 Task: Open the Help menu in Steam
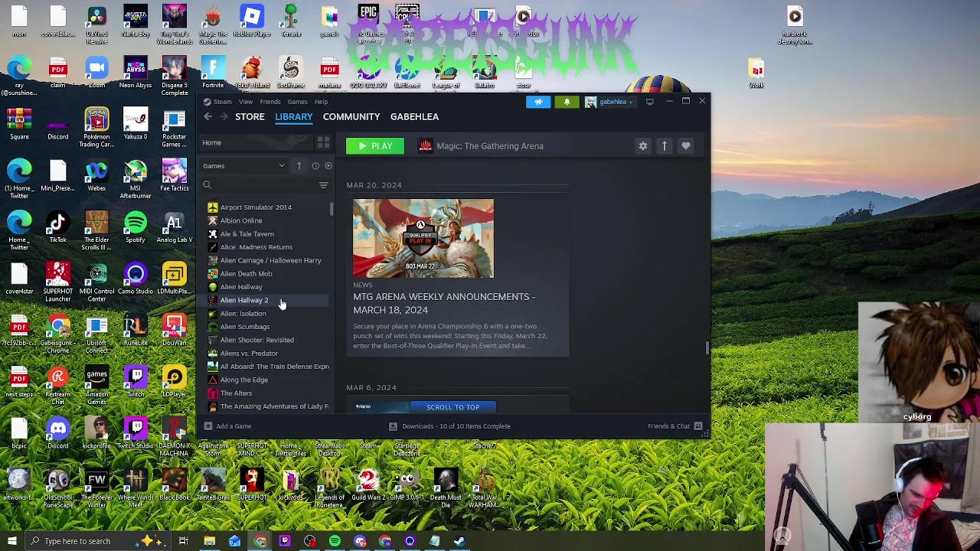321,102
